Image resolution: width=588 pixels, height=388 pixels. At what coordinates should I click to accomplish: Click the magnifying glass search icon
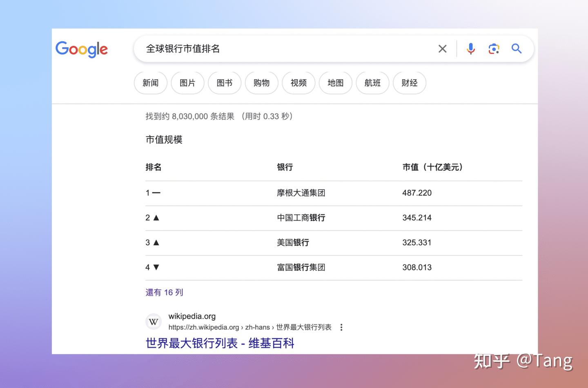[x=517, y=49]
